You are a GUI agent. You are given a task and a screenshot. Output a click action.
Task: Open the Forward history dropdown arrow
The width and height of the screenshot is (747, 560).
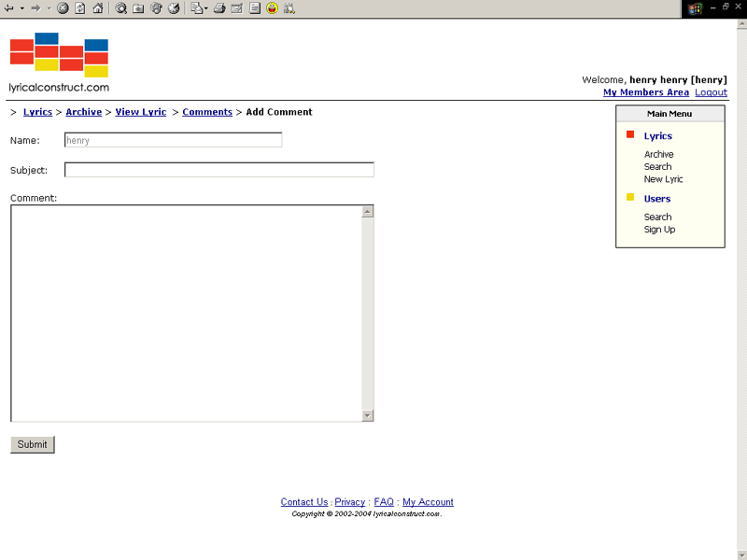click(x=49, y=8)
